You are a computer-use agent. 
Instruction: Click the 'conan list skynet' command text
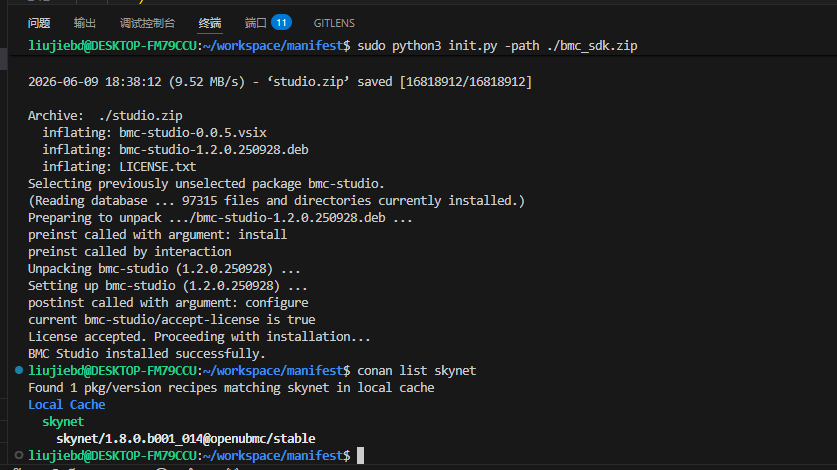point(416,371)
